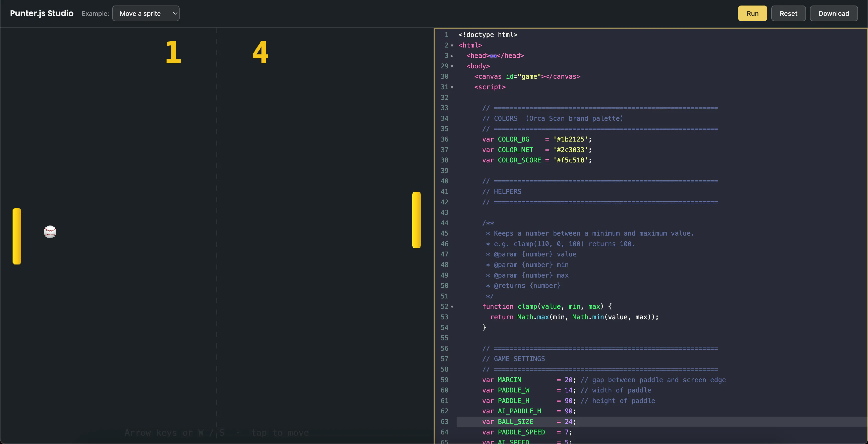Click the '@returns {number}' comment line
This screenshot has height=444, width=868.
pos(523,286)
